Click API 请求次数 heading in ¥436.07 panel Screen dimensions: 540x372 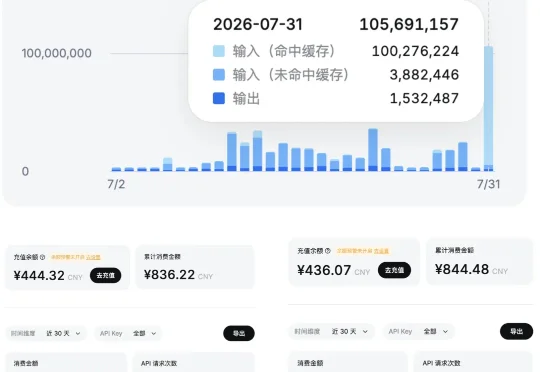[x=442, y=363]
